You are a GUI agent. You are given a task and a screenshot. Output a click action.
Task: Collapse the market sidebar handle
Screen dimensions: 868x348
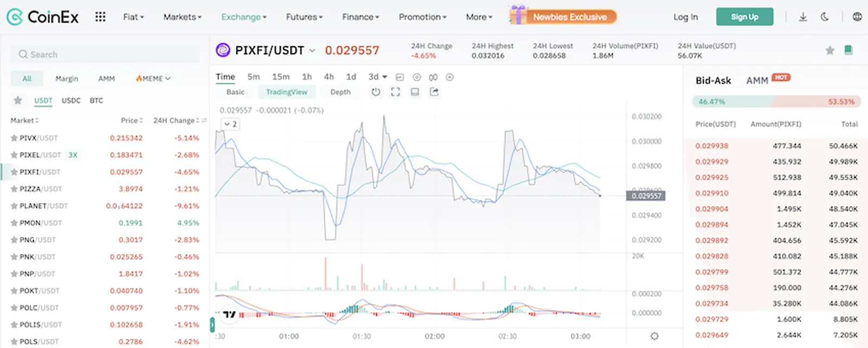point(212,325)
